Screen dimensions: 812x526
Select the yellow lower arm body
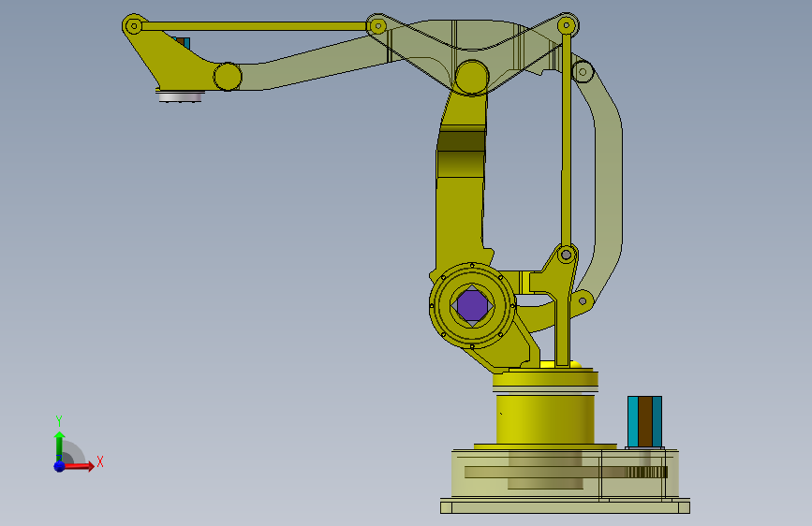[460, 207]
